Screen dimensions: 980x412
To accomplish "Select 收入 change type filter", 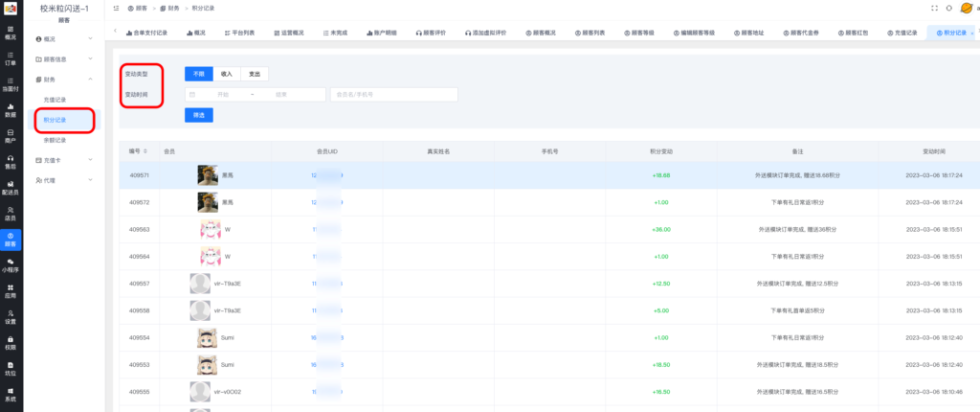I will [x=227, y=74].
